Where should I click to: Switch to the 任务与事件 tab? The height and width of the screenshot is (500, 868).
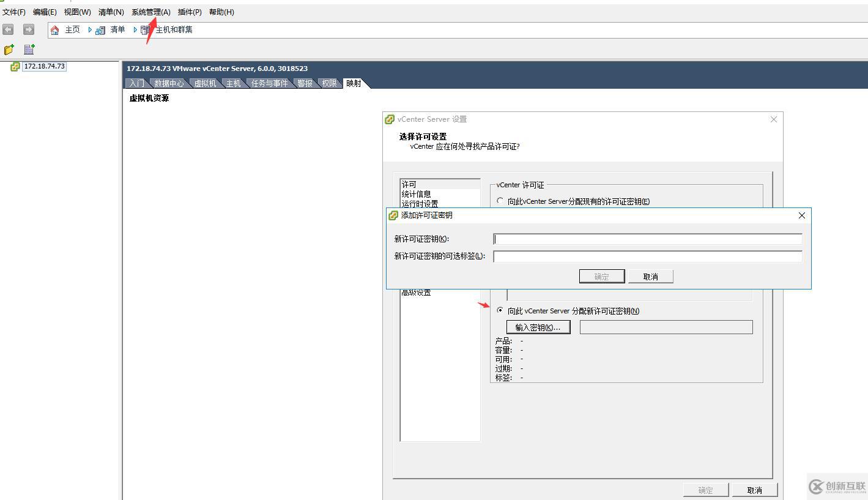269,83
